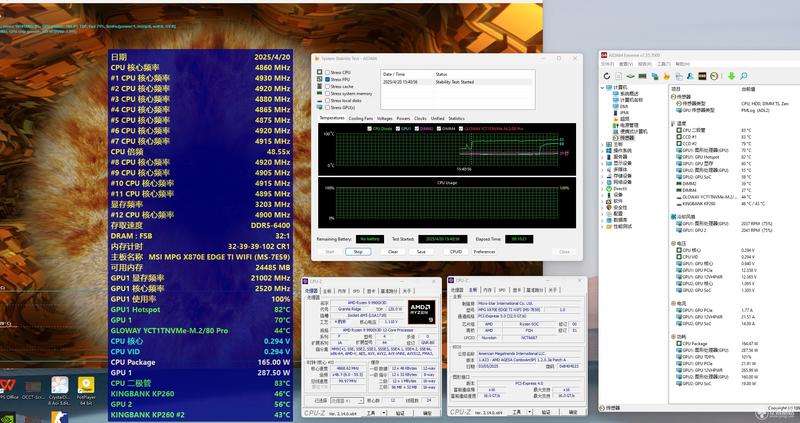Click System Stability Test window title icon
Viewport: 800px width, 423px height.
coord(316,59)
